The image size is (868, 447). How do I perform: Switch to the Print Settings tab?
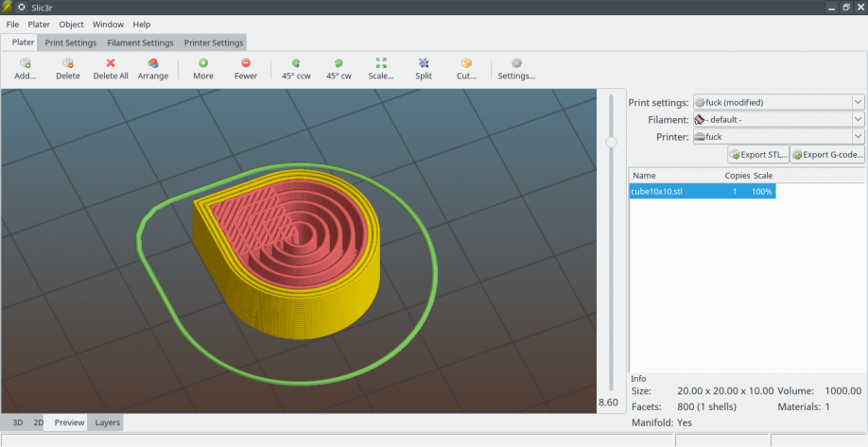coord(71,43)
